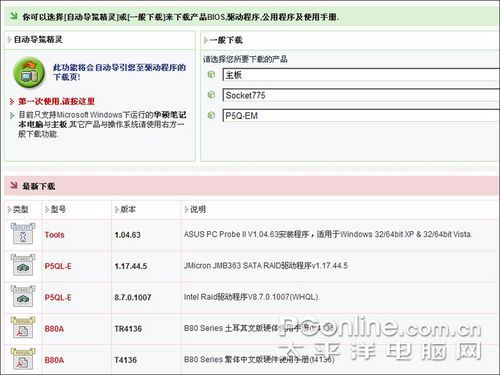This screenshot has height=375, width=500.
Task: Click version text TR4136
Action: [128, 329]
